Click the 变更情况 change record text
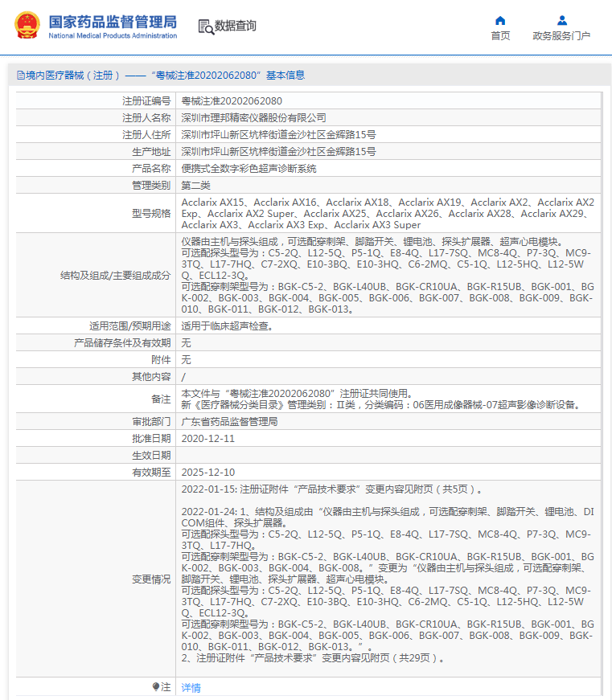Image resolution: width=612 pixels, height=700 pixels. click(x=388, y=574)
